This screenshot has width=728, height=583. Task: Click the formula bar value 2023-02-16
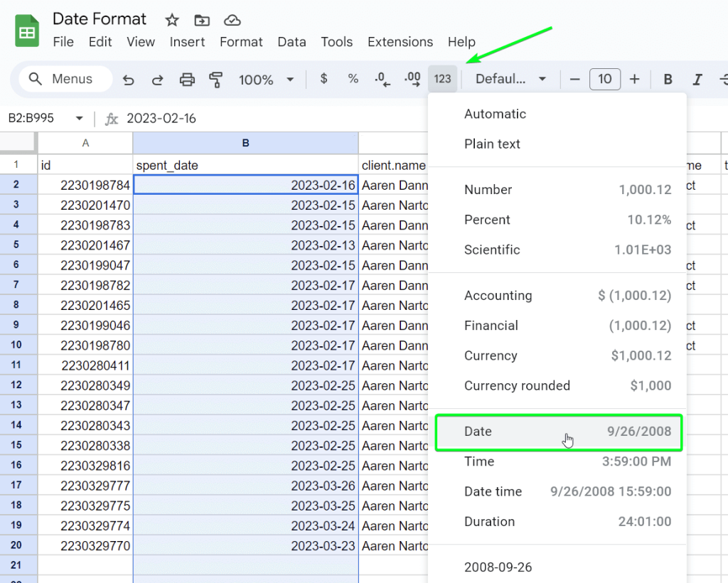click(161, 119)
